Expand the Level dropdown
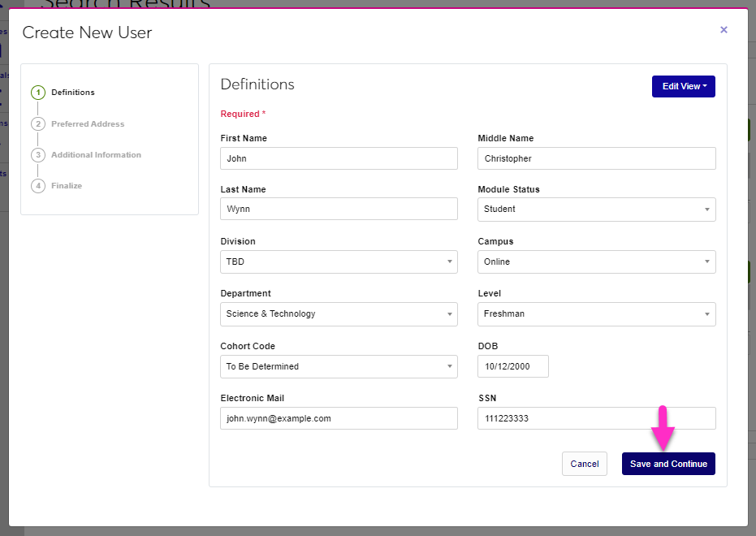The height and width of the screenshot is (536, 756). (596, 314)
